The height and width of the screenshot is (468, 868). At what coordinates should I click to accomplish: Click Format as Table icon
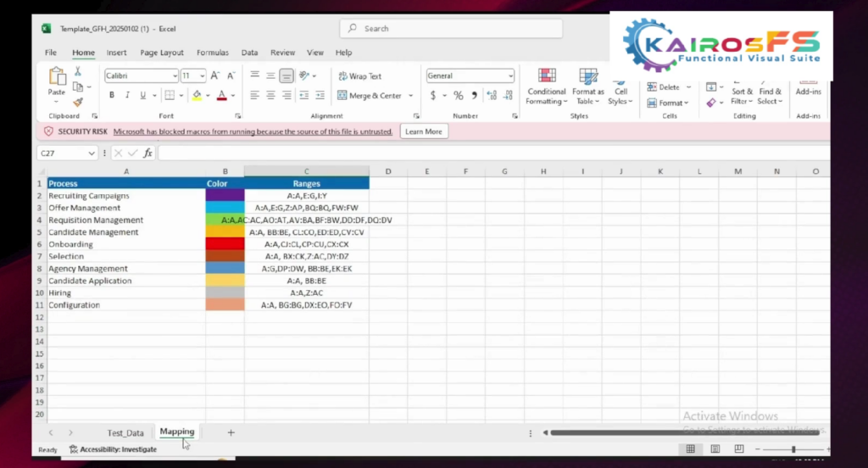tap(588, 76)
